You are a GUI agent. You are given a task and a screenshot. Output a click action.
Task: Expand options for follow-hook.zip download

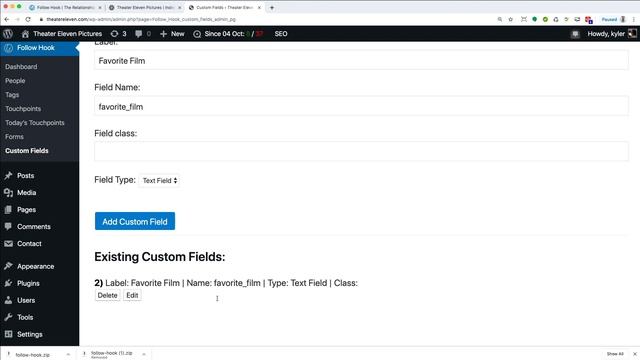[68, 355]
